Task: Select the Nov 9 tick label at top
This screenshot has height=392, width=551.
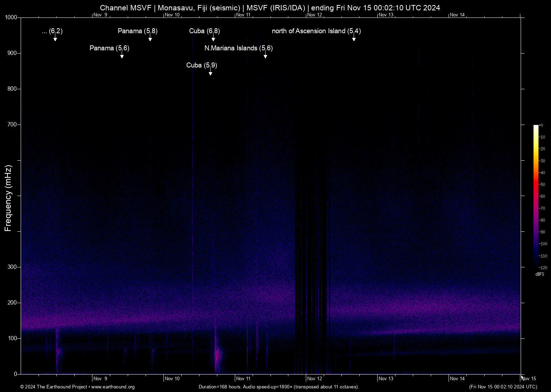Action: [101, 15]
